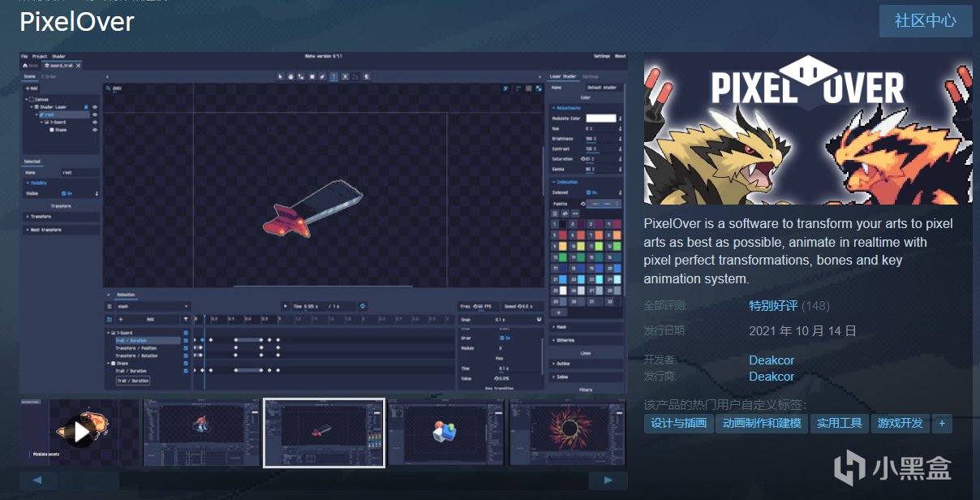
Task: Click the minus icon below Palette row
Action: (x=575, y=213)
